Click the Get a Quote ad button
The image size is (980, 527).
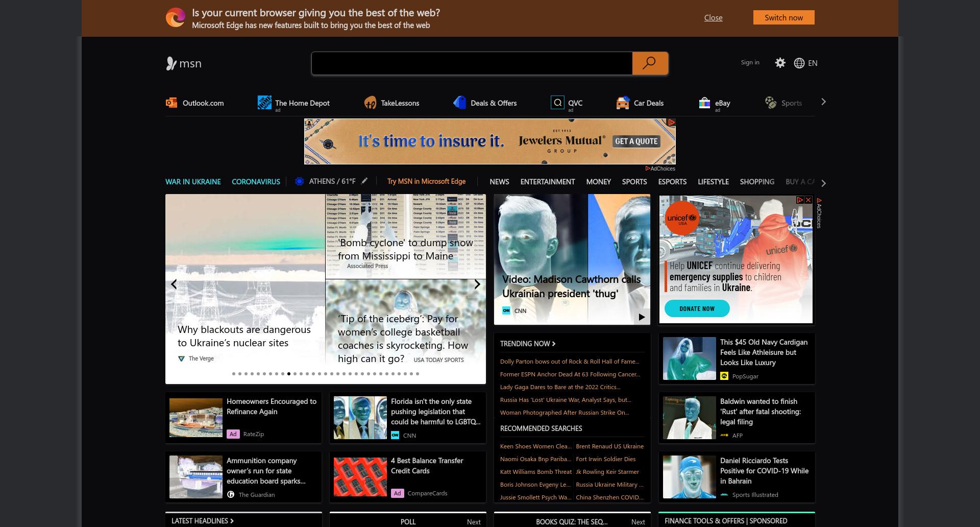click(x=636, y=141)
